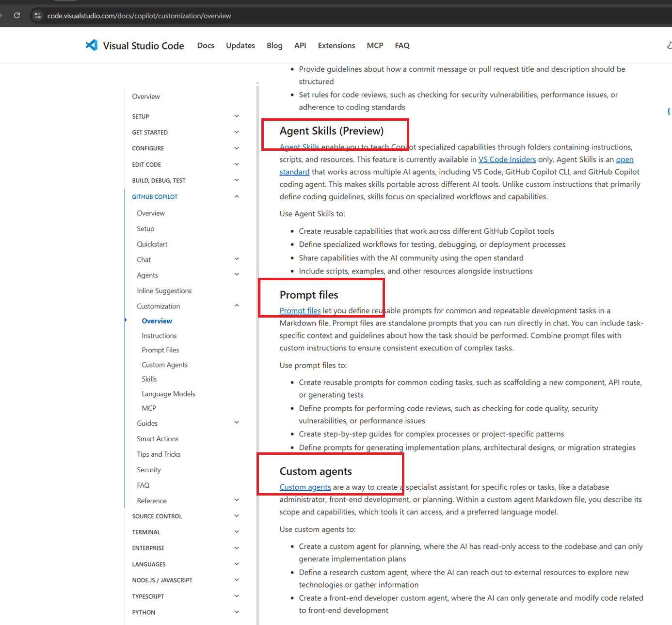Open the Prompt Files sidebar page

[x=160, y=350]
